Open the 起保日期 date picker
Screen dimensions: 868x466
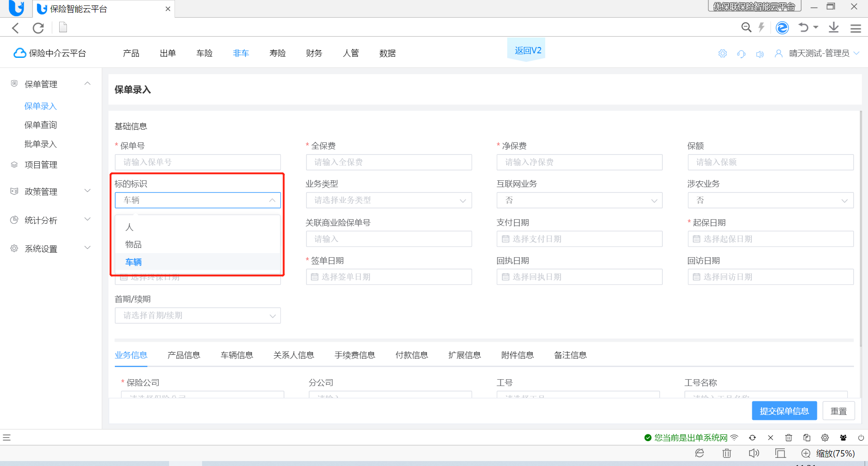click(x=771, y=239)
